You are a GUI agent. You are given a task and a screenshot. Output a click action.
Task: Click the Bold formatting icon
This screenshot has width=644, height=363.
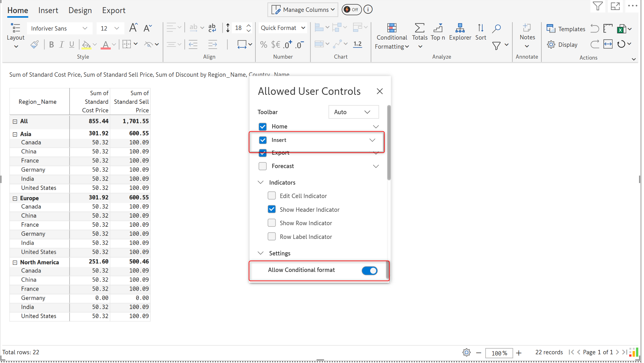coord(51,45)
